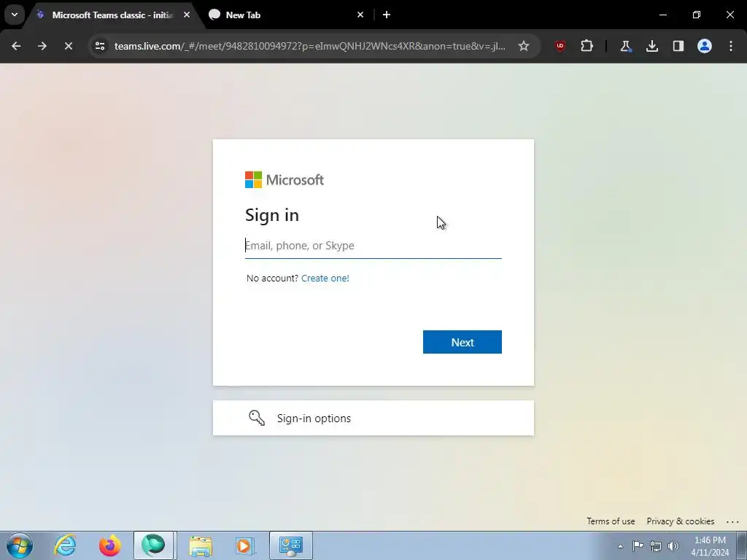
Task: Open the uBlock Origin extension icon
Action: click(x=560, y=46)
